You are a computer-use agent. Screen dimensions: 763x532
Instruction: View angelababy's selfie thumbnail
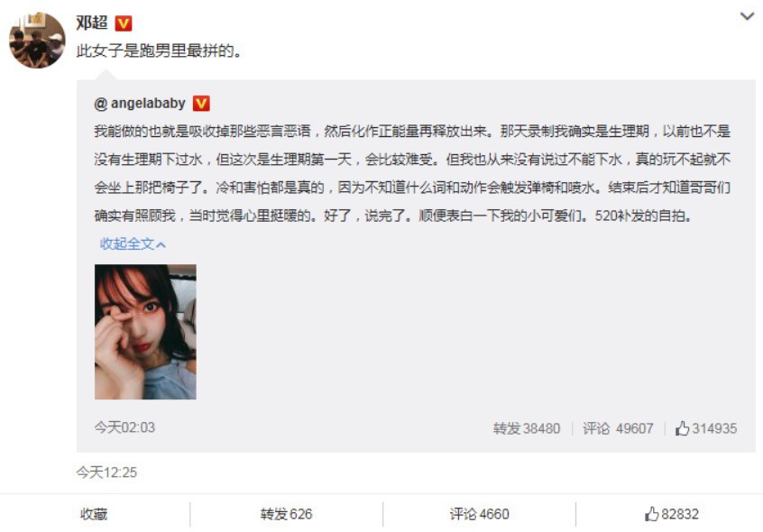point(145,332)
